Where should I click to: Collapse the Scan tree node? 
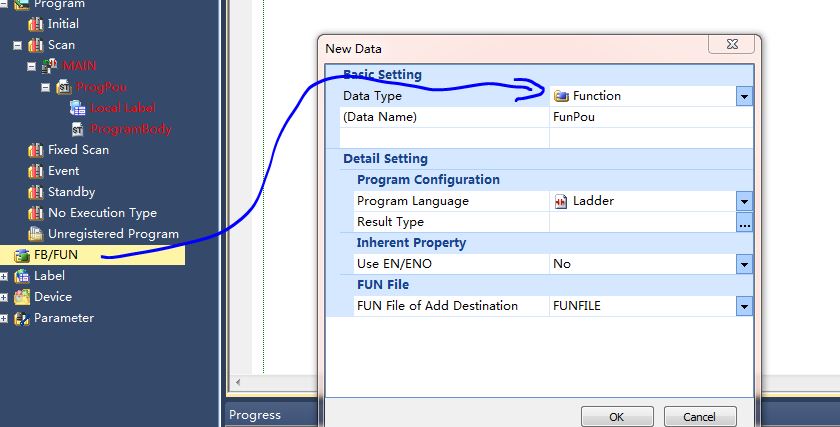tap(17, 45)
